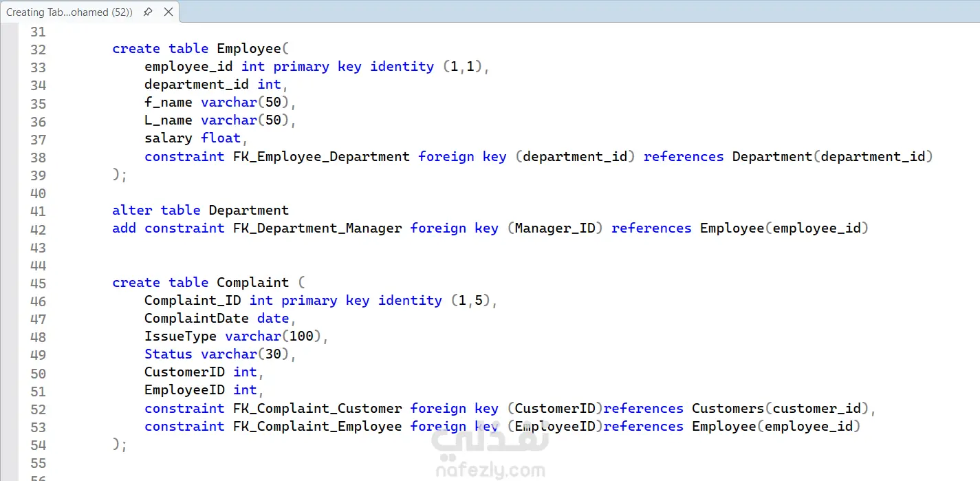The image size is (980, 481).
Task: Click 'FK_Complaint_Employee' constraint name
Action: coord(317,427)
